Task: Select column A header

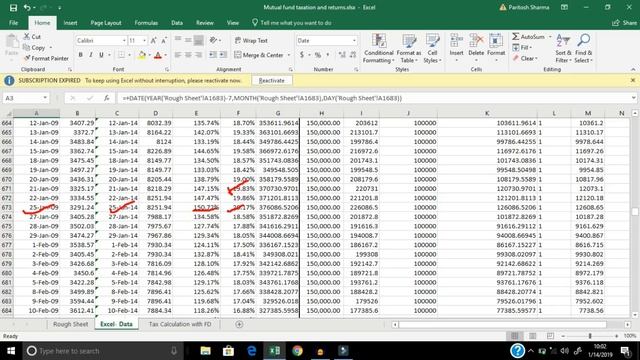Action: (x=36, y=113)
